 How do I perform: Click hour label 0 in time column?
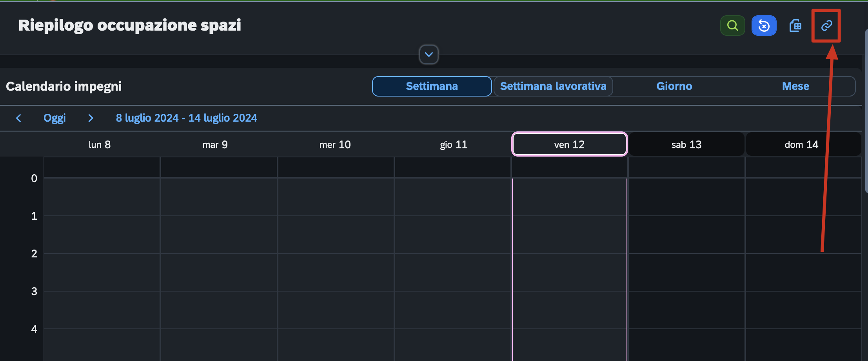tap(34, 179)
